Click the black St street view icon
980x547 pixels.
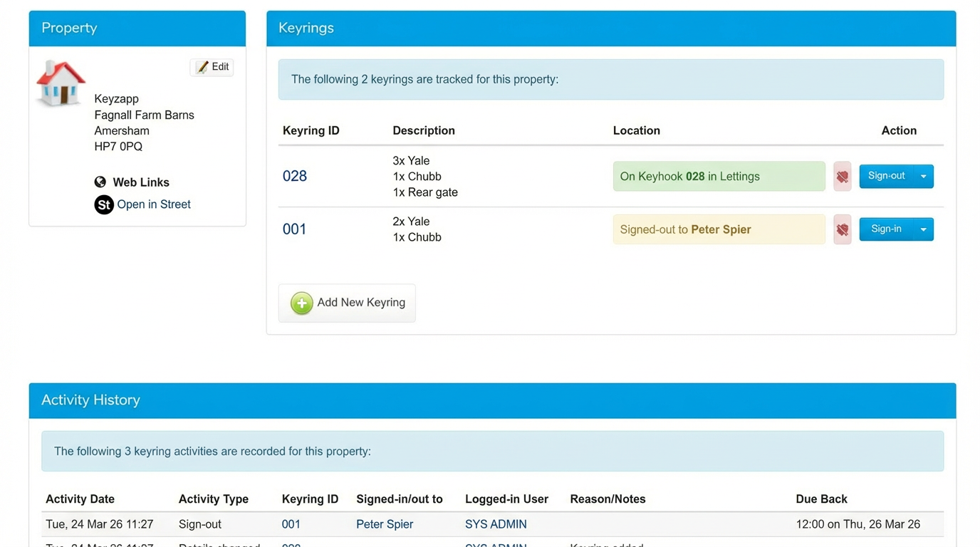(x=104, y=205)
